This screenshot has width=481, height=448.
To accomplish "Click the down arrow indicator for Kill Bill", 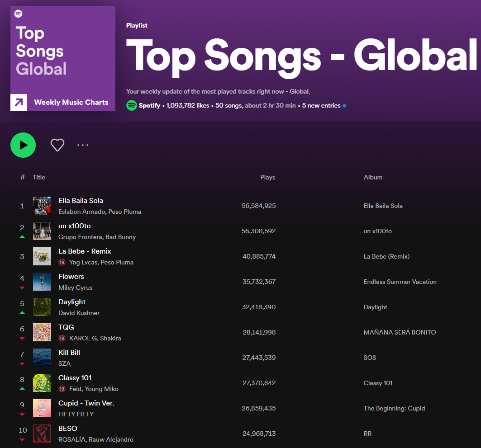I will coord(22,364).
